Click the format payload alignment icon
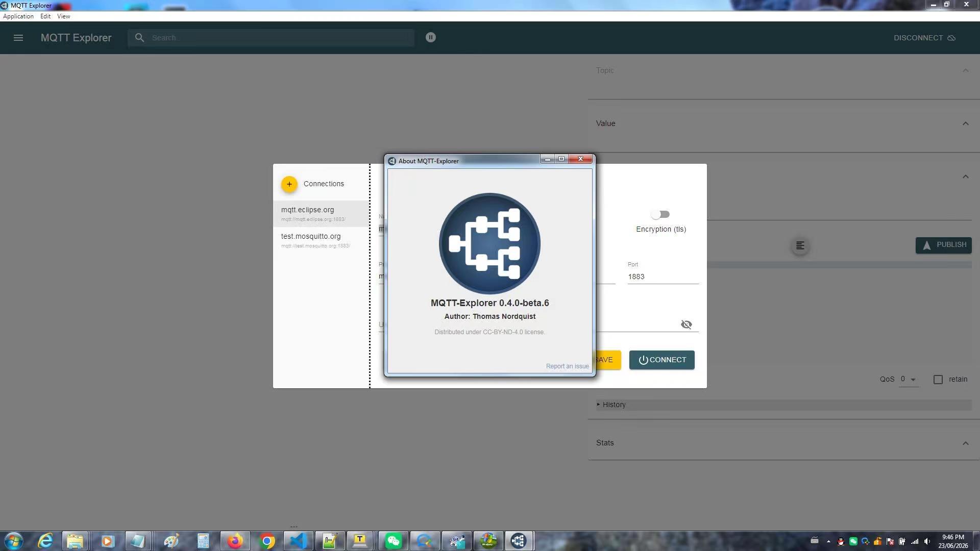Screen dimensions: 980x551 (800, 246)
